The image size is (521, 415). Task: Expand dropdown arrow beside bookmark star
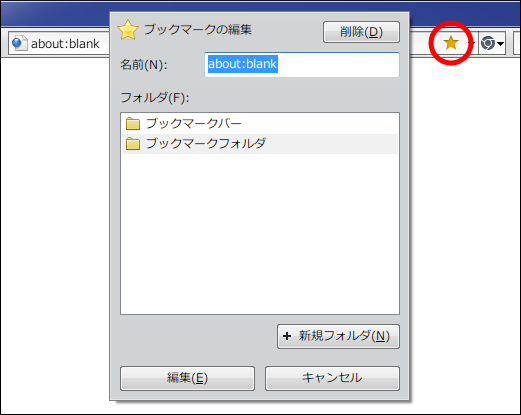472,43
